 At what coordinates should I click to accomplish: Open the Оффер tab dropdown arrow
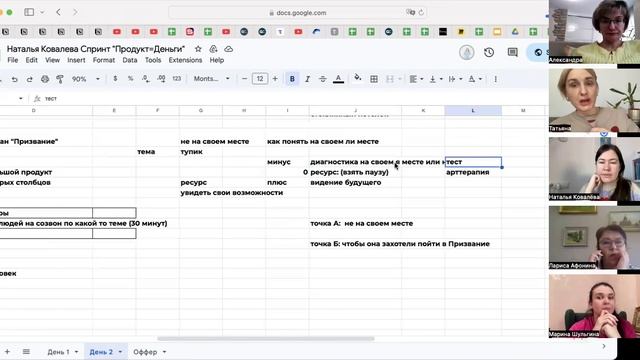click(164, 352)
